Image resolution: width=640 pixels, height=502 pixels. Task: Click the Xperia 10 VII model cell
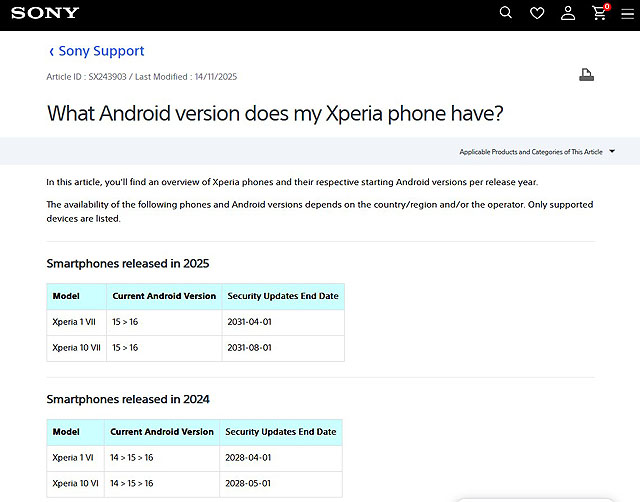(76, 348)
